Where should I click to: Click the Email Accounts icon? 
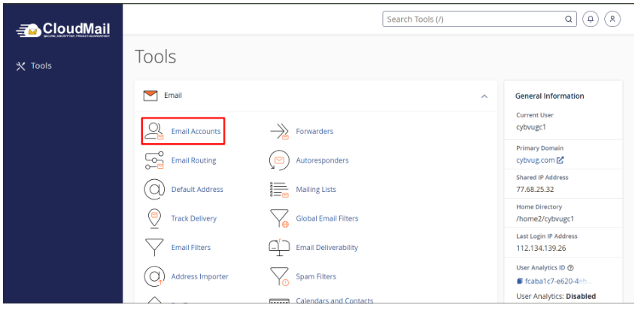point(154,131)
